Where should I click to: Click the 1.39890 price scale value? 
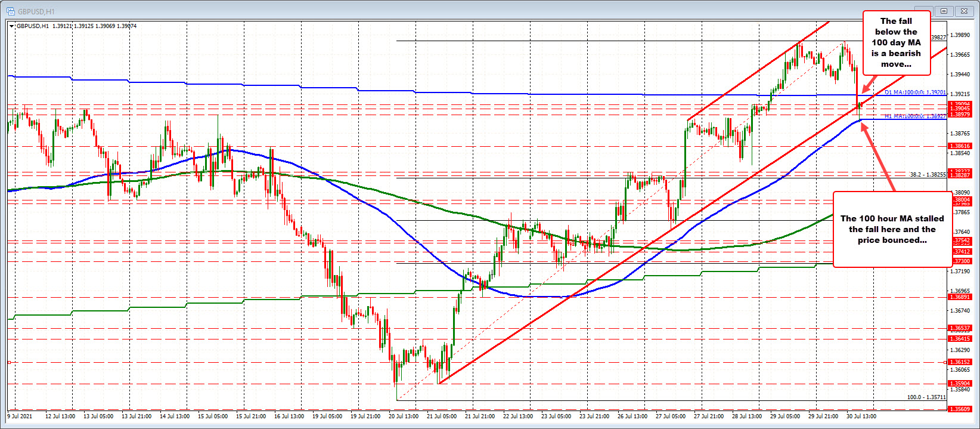coord(960,35)
